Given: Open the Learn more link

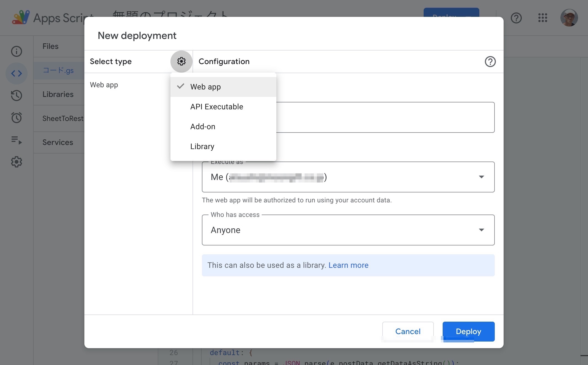Looking at the screenshot, I should pyautogui.click(x=348, y=265).
